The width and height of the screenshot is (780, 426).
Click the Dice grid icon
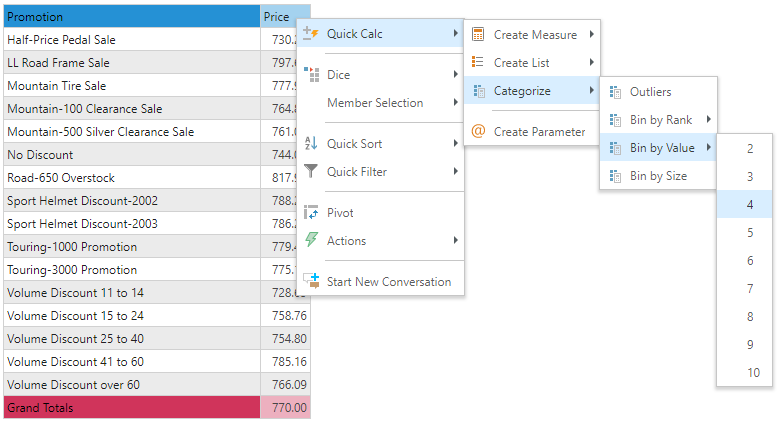[310, 75]
